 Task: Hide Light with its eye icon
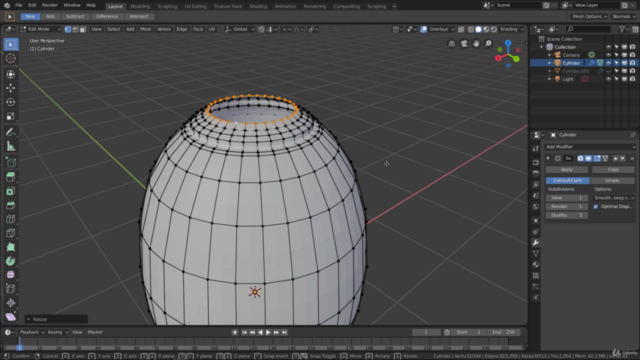click(608, 79)
